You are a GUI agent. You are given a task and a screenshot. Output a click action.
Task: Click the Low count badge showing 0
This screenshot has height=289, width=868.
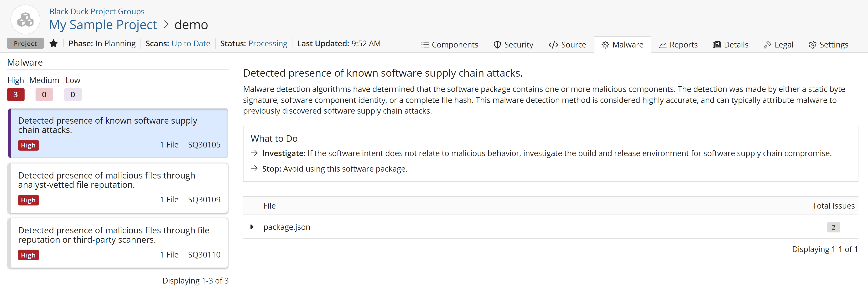[73, 95]
